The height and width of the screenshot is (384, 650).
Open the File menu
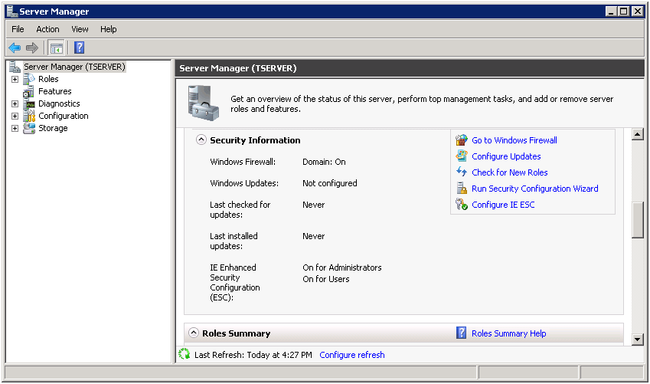click(17, 29)
